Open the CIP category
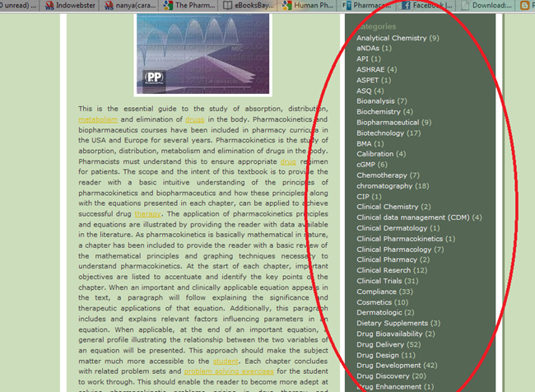 369,197
